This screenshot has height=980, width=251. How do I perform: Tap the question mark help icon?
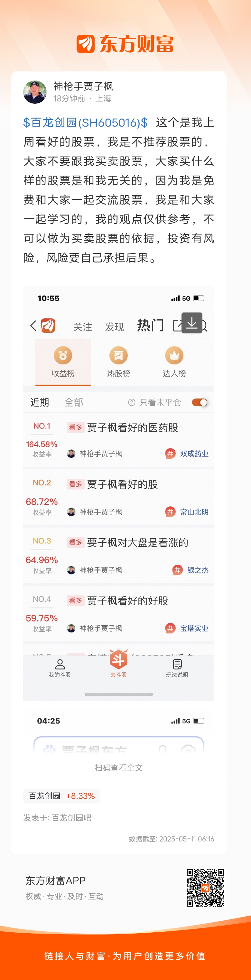(131, 402)
